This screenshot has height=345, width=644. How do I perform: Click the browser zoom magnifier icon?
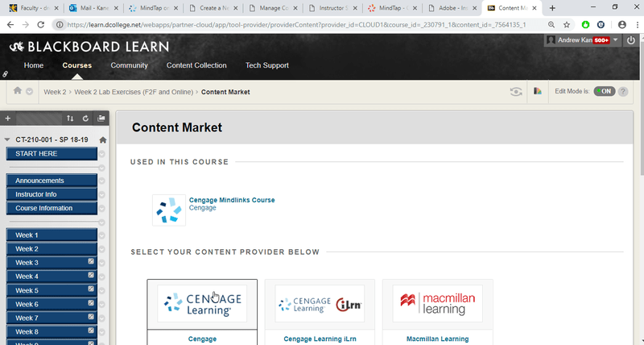click(x=551, y=25)
